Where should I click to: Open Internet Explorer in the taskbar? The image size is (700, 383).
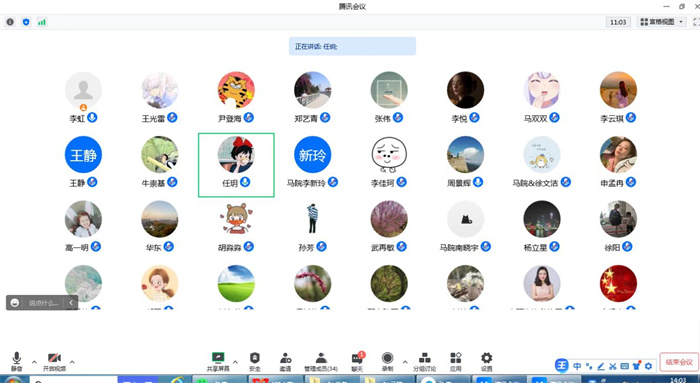177,380
